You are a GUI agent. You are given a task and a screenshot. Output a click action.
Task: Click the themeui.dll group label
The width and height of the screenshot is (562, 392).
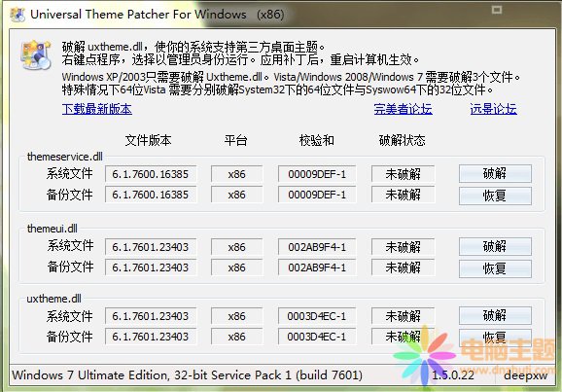click(x=53, y=229)
